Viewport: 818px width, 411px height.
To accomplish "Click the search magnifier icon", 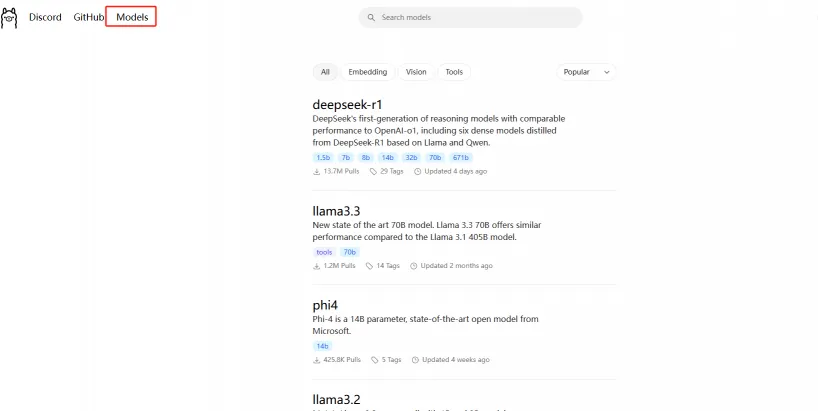I will 371,17.
